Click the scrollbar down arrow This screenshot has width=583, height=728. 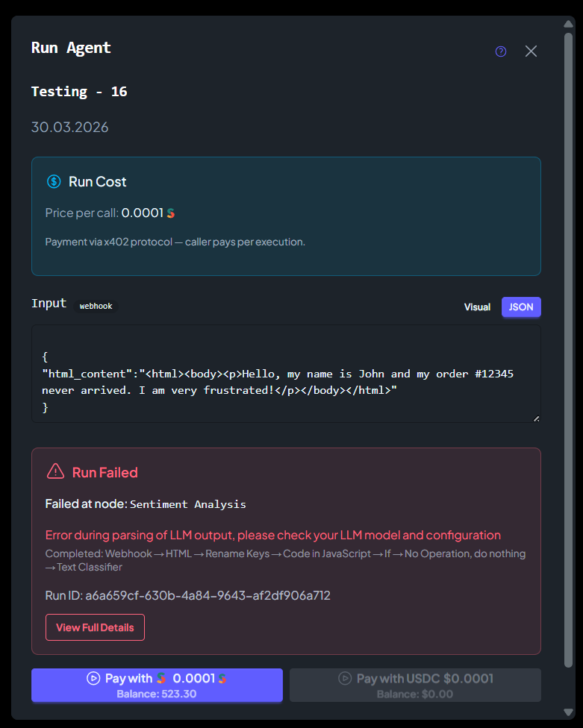tap(568, 712)
